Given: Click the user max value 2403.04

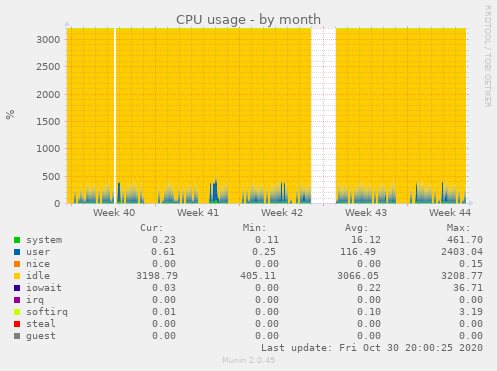Looking at the screenshot, I should 462,252.
